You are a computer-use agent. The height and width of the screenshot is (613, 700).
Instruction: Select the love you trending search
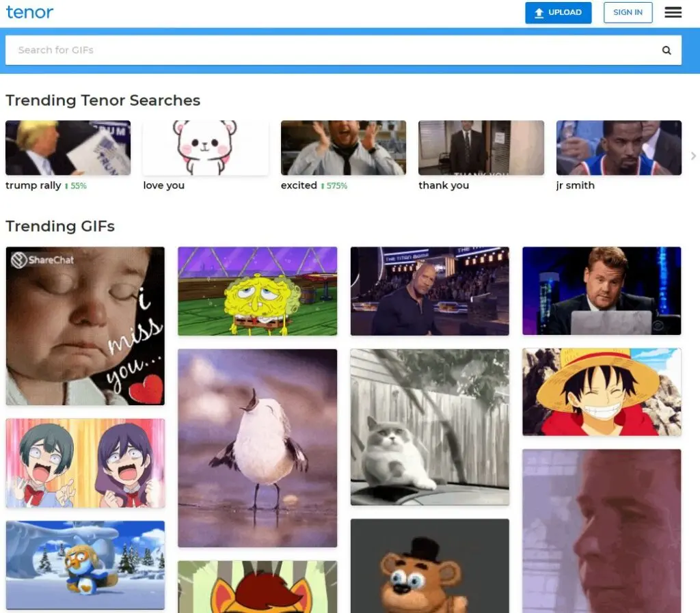(205, 148)
